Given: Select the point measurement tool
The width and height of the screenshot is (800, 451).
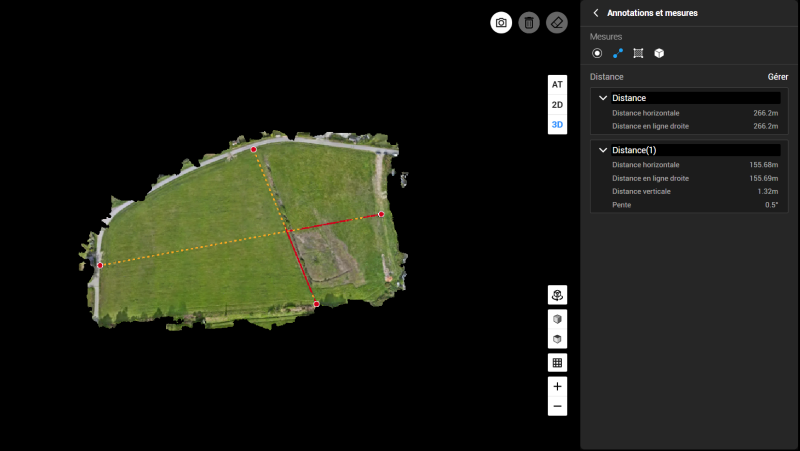Looking at the screenshot, I should pyautogui.click(x=597, y=53).
